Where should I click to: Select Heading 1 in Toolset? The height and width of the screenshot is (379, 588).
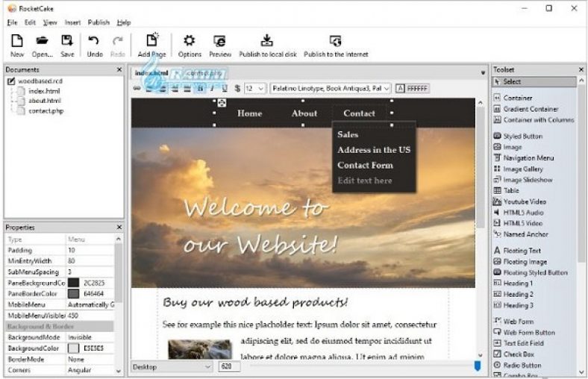click(x=513, y=284)
